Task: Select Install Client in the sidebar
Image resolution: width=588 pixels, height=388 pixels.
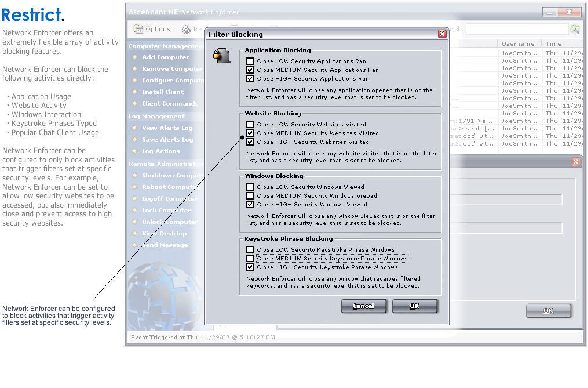Action: coord(162,92)
